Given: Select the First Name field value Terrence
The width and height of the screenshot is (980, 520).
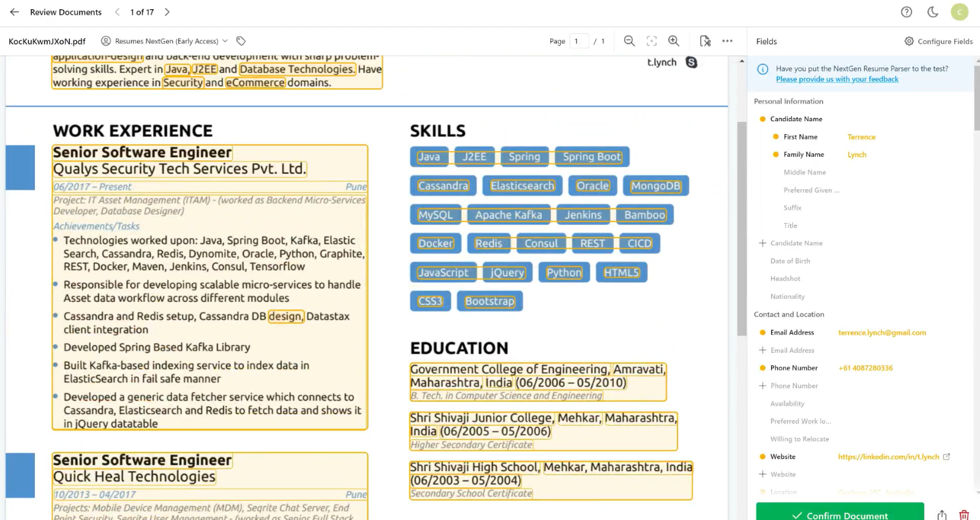Looking at the screenshot, I should [861, 137].
